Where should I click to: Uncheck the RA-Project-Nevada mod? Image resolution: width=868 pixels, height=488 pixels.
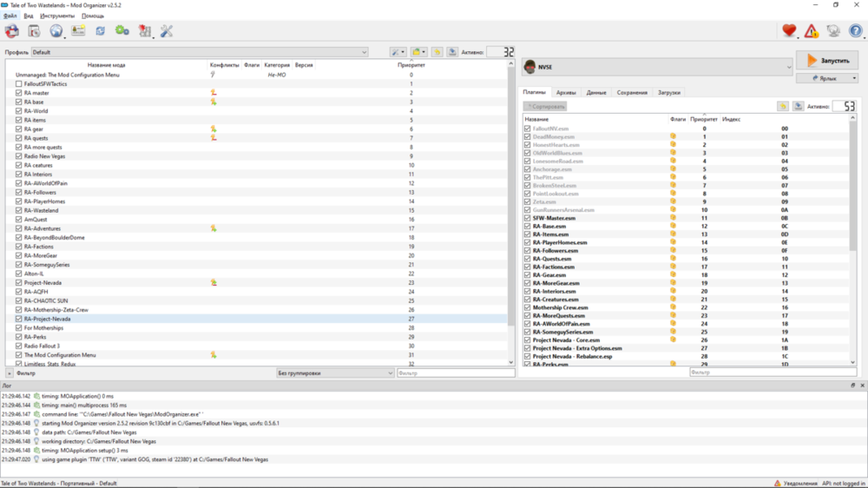click(x=19, y=319)
